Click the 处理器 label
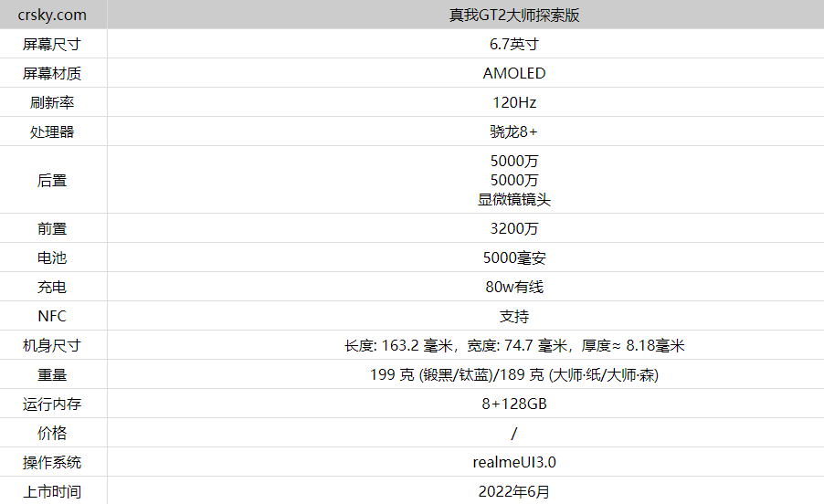Image resolution: width=824 pixels, height=504 pixels. pos(52,131)
